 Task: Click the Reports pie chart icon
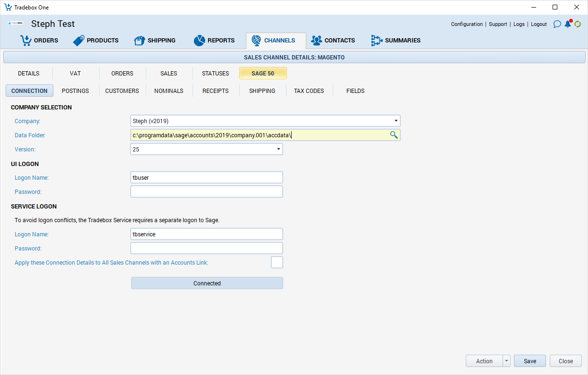click(199, 41)
